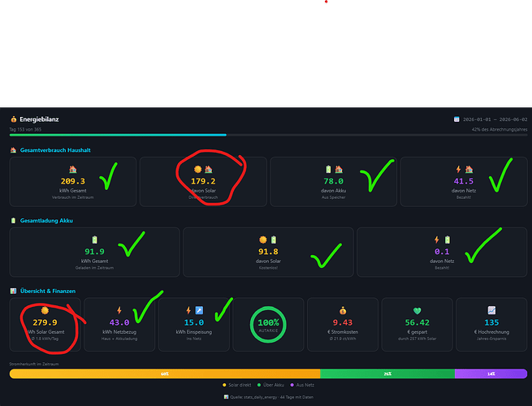Click the Tag 153 von 365 label
Screen dimensions: 532x406
[25, 129]
